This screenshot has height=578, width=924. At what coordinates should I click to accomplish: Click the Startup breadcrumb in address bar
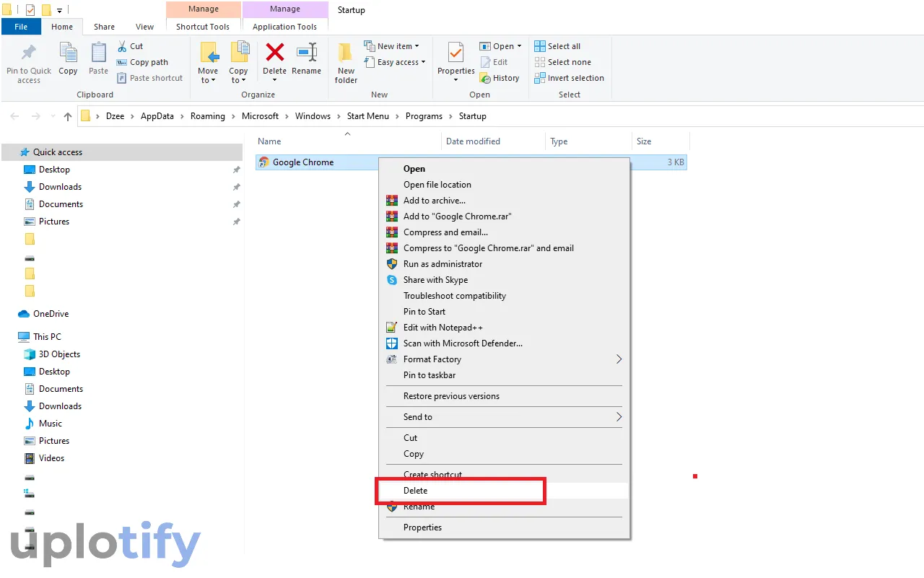pyautogui.click(x=473, y=116)
